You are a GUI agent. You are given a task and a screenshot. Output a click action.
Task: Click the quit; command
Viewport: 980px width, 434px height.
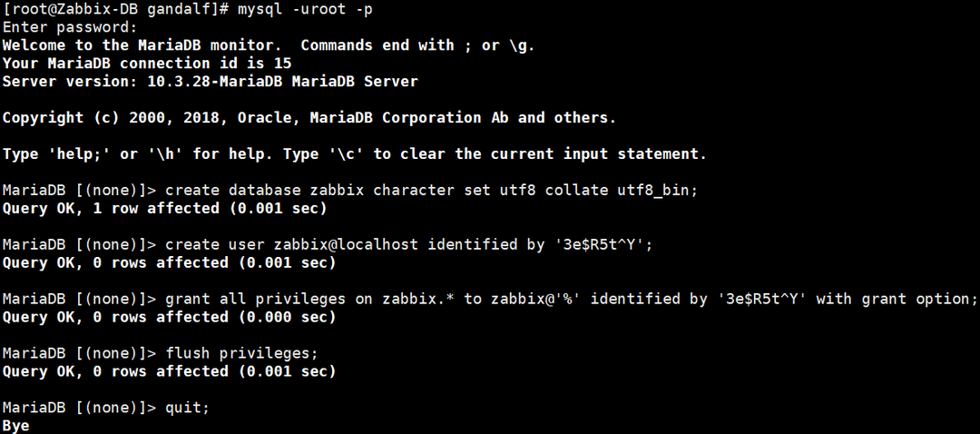(188, 408)
